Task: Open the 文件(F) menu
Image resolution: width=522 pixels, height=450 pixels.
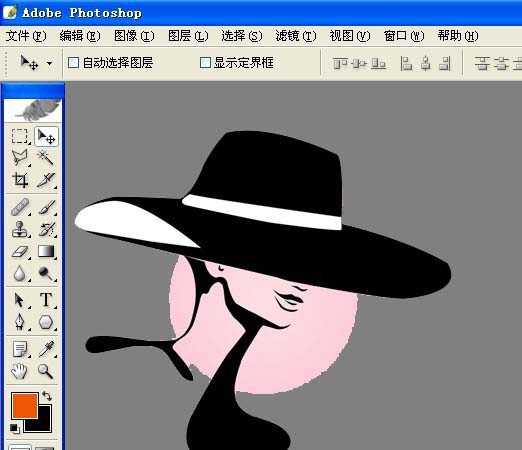Action: 26,36
